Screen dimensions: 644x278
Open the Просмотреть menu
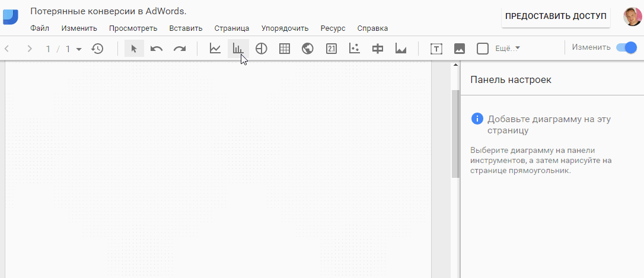click(x=133, y=28)
